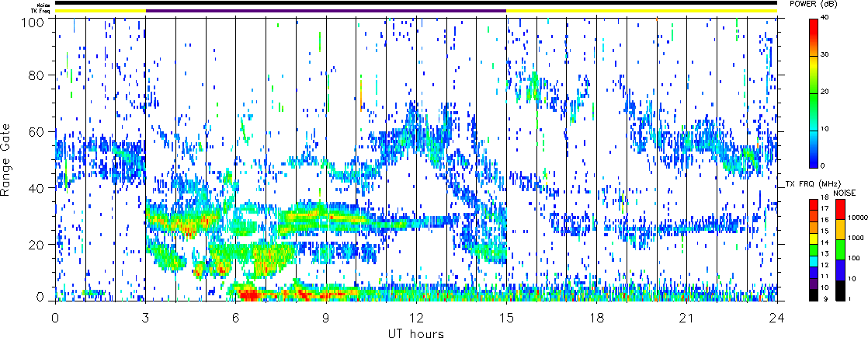Click the 10000 label on the noise legend
868x338 pixels.
(858, 218)
